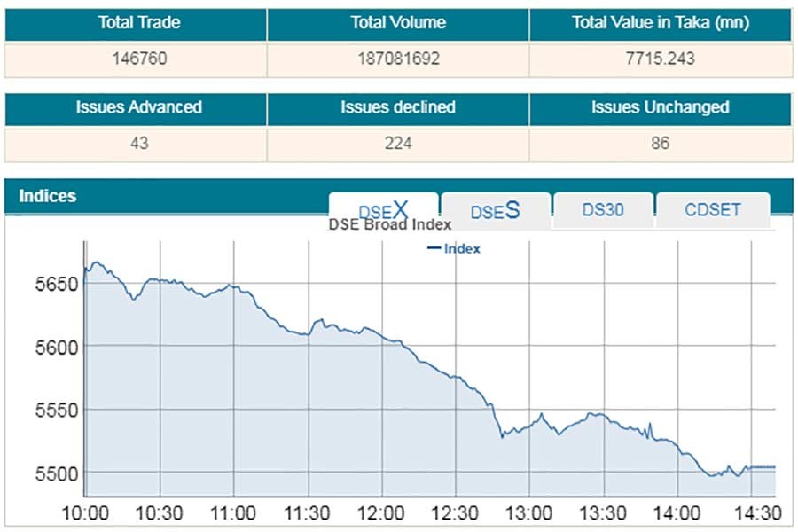Click the Issues Advanced header cell

(135, 107)
